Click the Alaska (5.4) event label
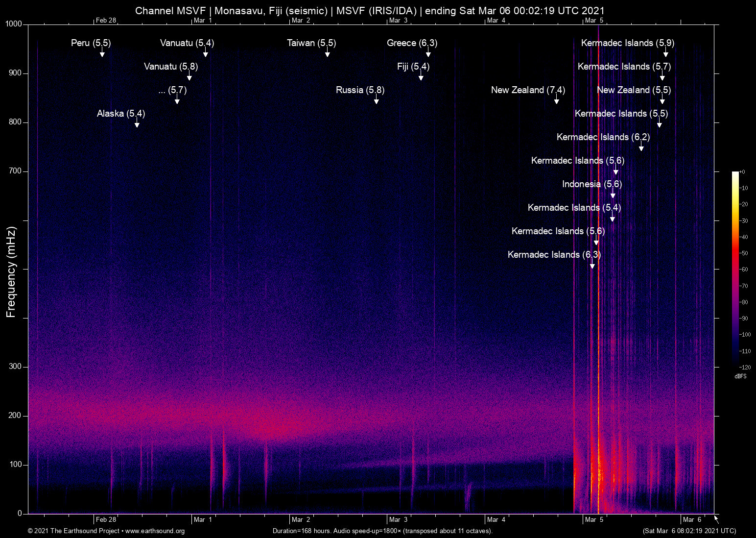 (120, 113)
